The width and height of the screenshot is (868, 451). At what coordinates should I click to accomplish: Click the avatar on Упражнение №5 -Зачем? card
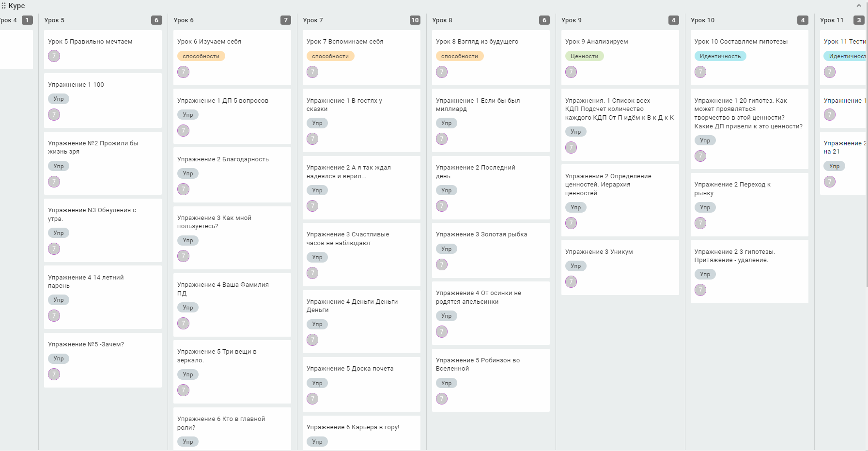click(x=54, y=374)
